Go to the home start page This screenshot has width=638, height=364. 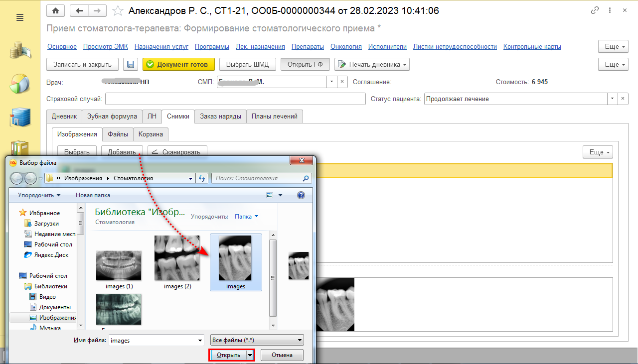[x=55, y=10]
